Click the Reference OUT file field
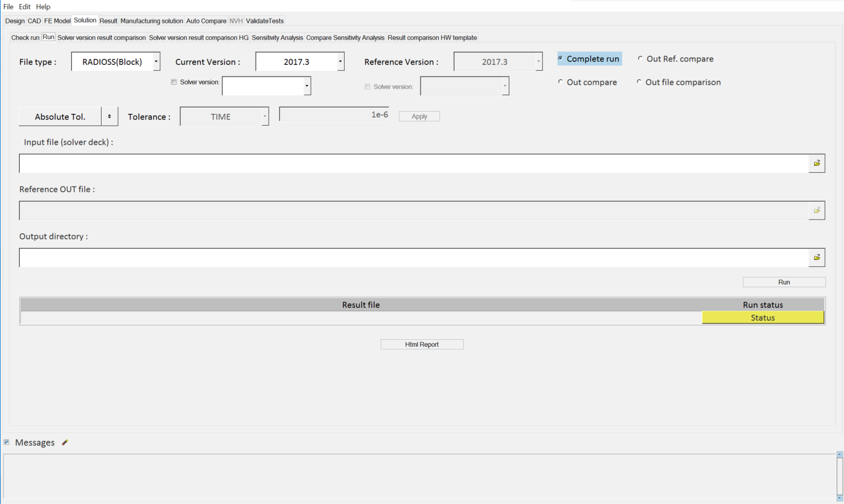Viewport: 844px width, 504px height. [414, 210]
